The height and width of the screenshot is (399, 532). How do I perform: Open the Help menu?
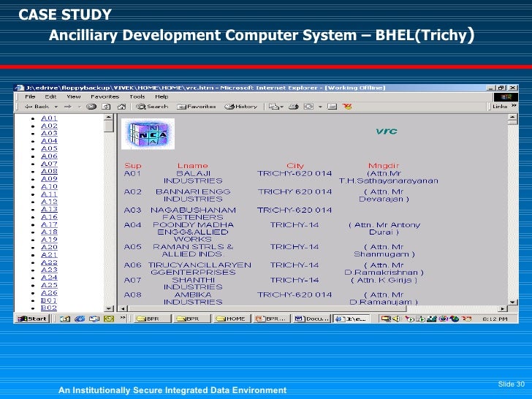point(161,96)
